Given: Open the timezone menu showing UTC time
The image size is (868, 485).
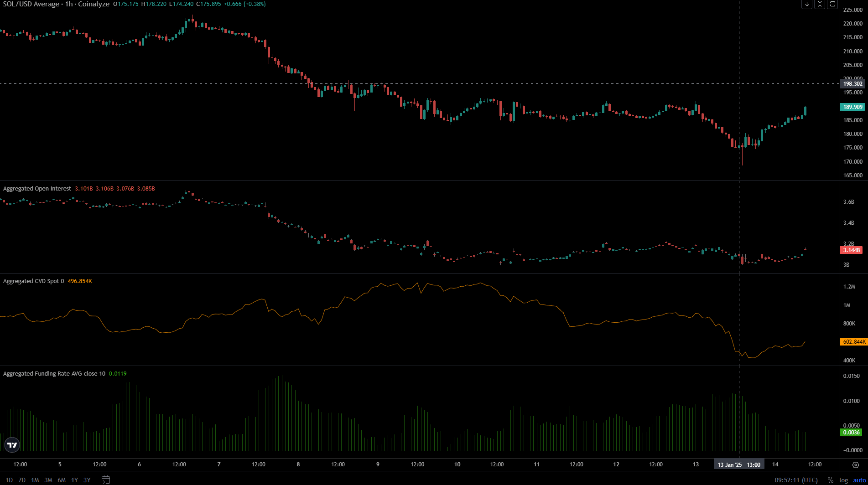Looking at the screenshot, I should (x=796, y=480).
